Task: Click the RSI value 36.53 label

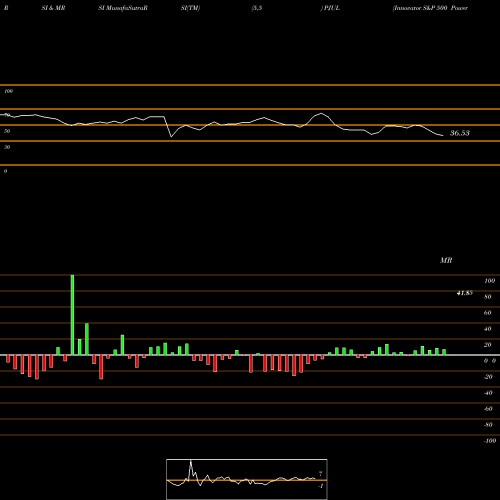Action: 460,133
